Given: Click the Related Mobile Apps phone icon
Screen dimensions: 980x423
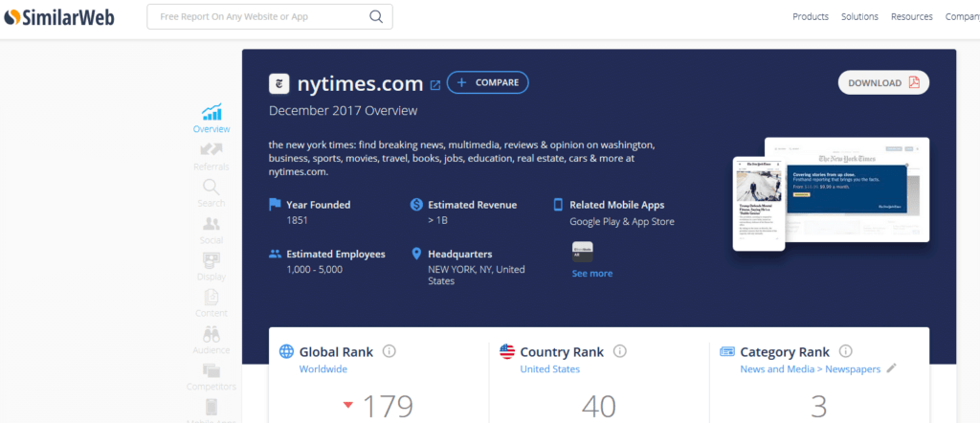Looking at the screenshot, I should click(x=558, y=204).
